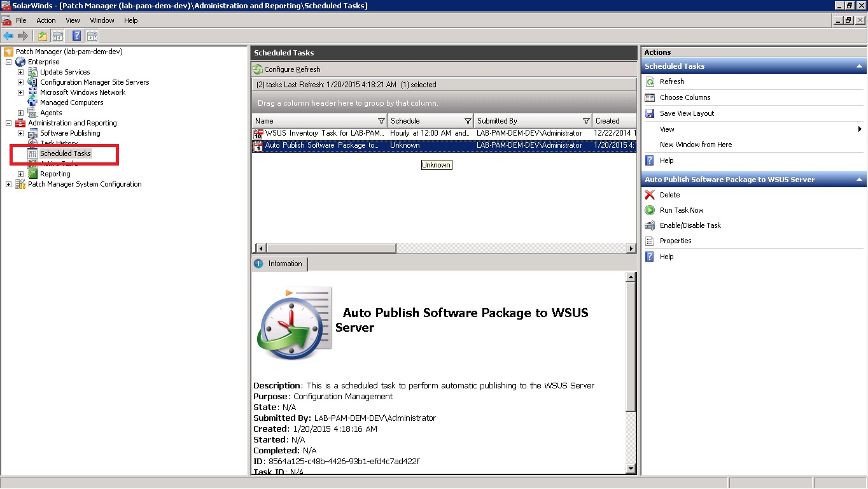The image size is (868, 489).
Task: Click the task list horizontal scrollbar thumb
Action: pyautogui.click(x=332, y=248)
